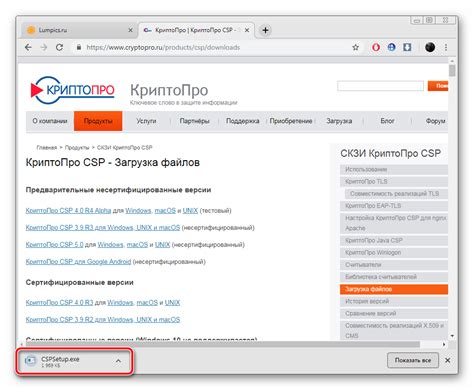Open Сравнение версий sidebar item
This screenshot has width=474, height=390.
pyautogui.click(x=394, y=313)
